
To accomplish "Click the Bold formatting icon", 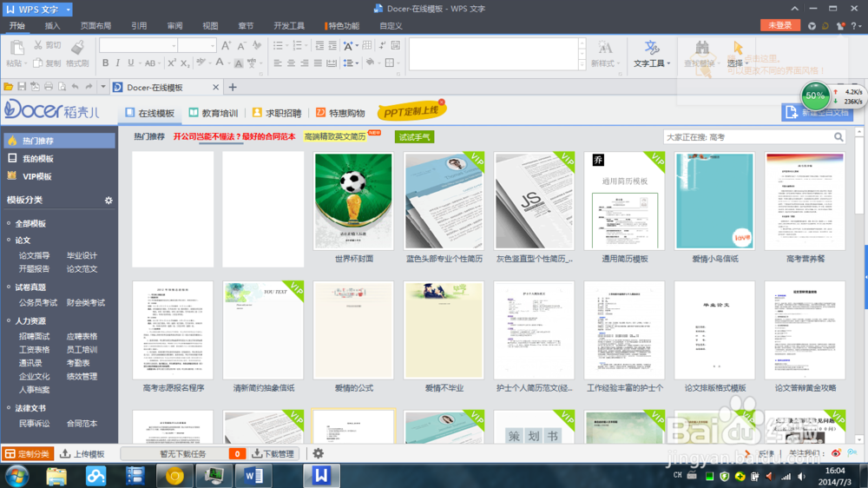I will 105,63.
